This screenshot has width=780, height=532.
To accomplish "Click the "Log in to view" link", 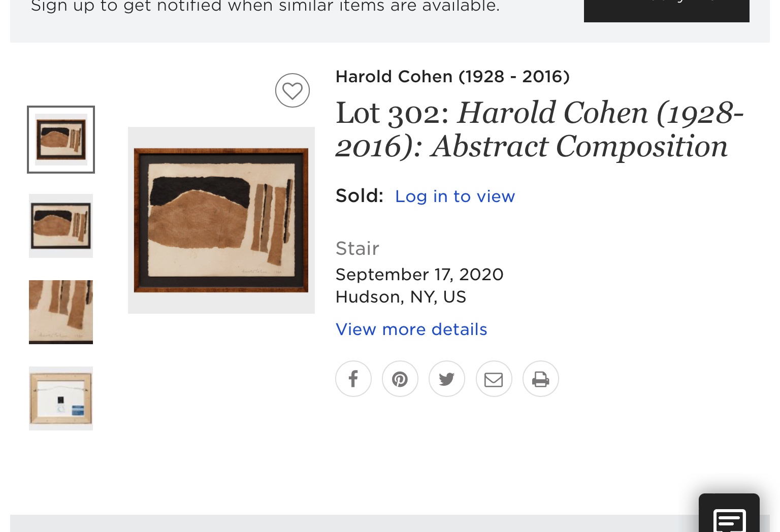I will click(455, 196).
